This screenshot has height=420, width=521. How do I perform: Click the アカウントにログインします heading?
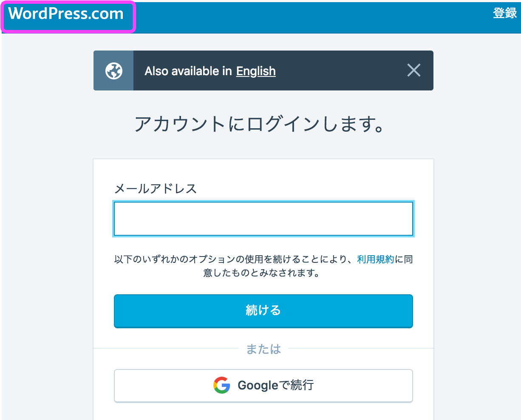point(260,124)
